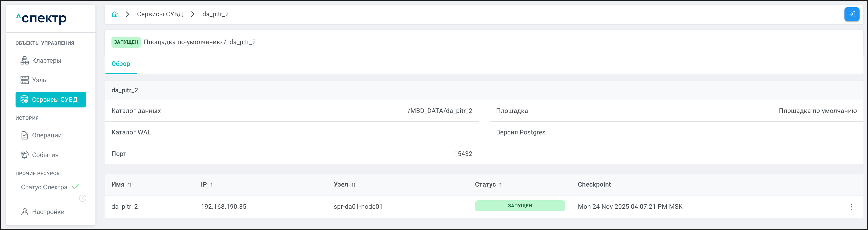Switch to the Обзор tab
Viewport: 868px width, 230px height.
pyautogui.click(x=121, y=64)
